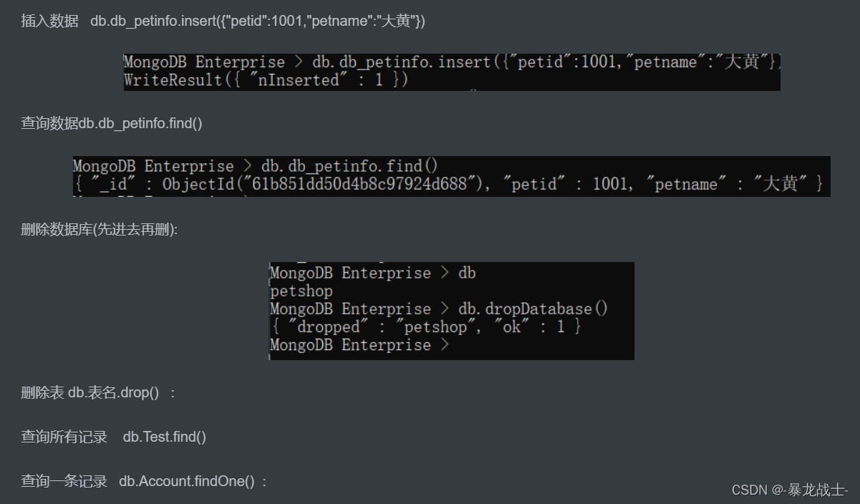860x504 pixels.
Task: Click the db.Test.find() query text
Action: tap(163, 437)
